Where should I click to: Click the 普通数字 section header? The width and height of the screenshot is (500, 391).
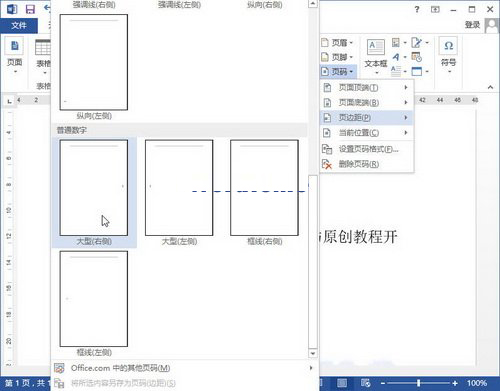tap(72, 130)
